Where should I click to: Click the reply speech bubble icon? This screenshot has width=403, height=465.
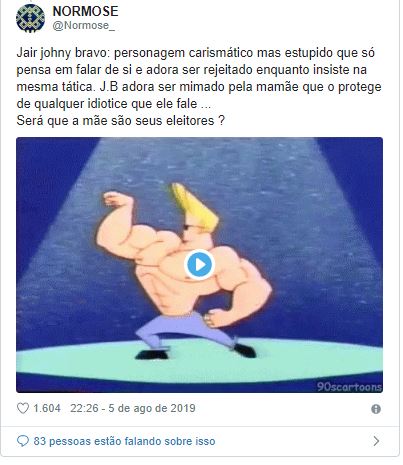(23, 441)
